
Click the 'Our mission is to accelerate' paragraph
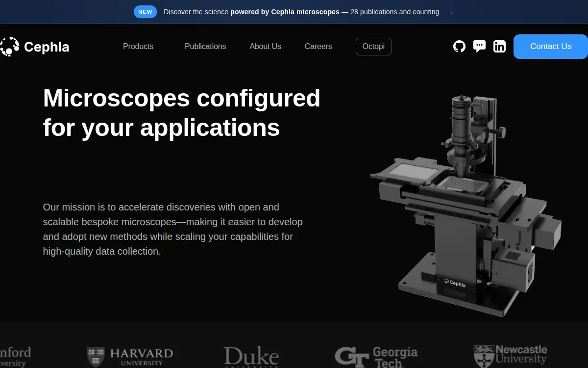coord(173,229)
